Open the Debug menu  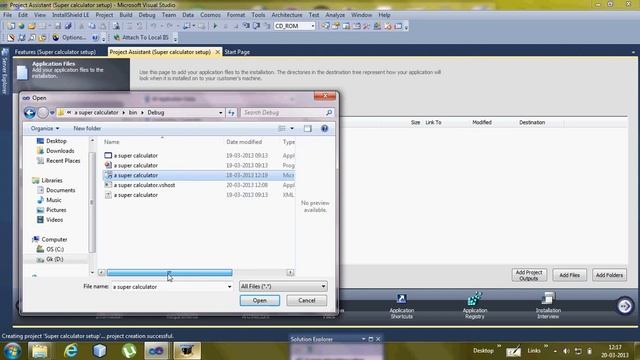(147, 15)
